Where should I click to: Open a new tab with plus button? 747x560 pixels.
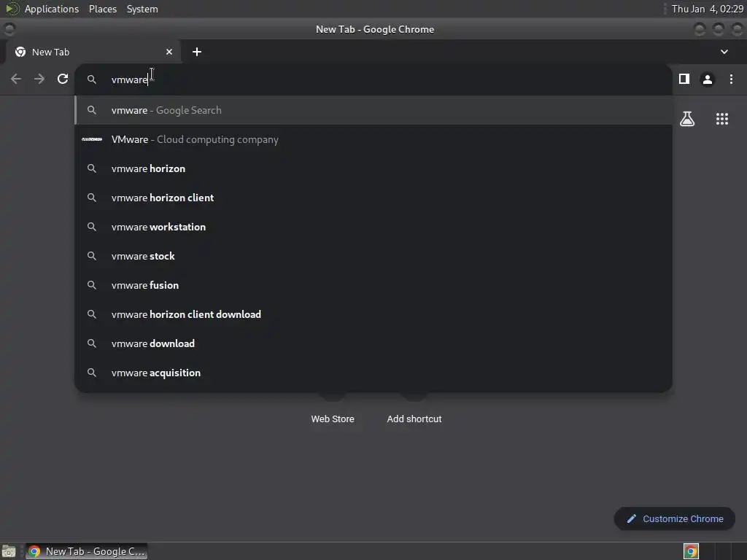point(197,52)
